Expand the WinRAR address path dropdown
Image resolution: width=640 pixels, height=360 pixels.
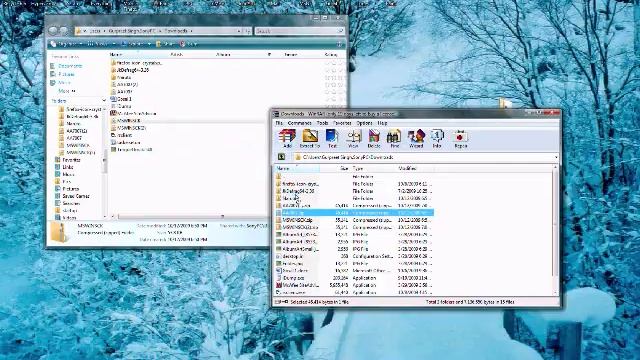tap(556, 157)
